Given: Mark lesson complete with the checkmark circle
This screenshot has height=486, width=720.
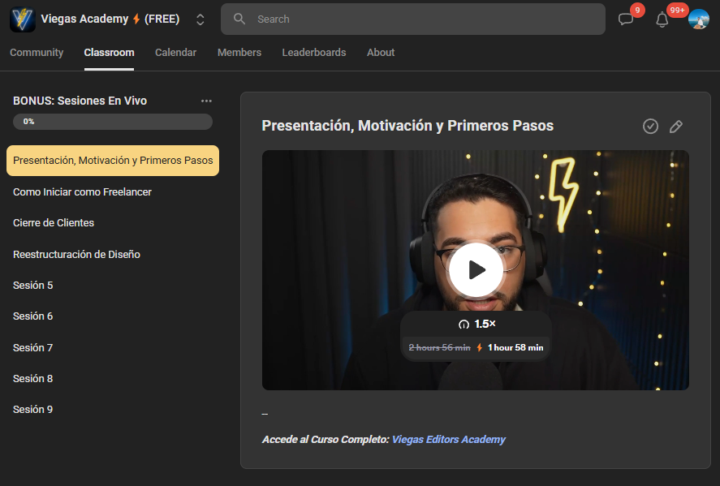Looking at the screenshot, I should click(650, 126).
